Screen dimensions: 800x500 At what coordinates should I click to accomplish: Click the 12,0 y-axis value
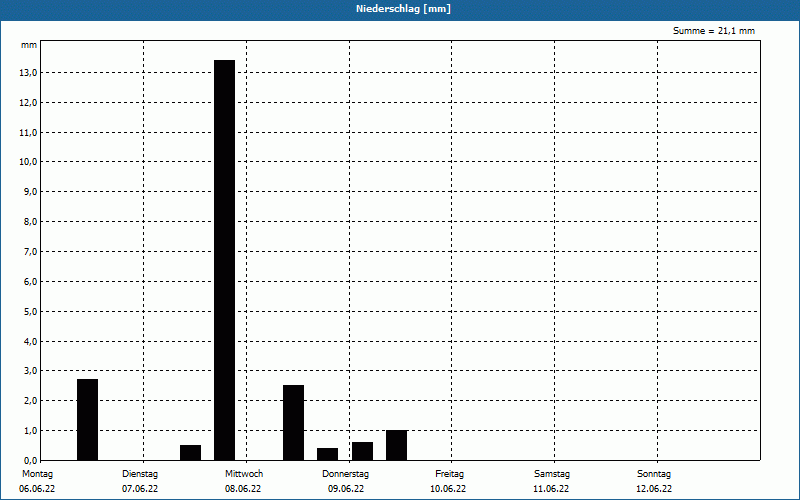click(x=28, y=103)
